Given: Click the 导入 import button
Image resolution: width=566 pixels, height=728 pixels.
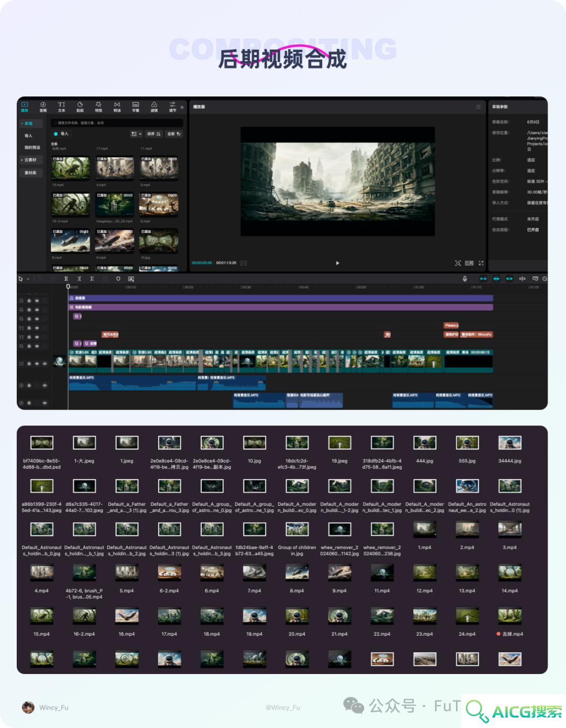Looking at the screenshot, I should pyautogui.click(x=61, y=134).
